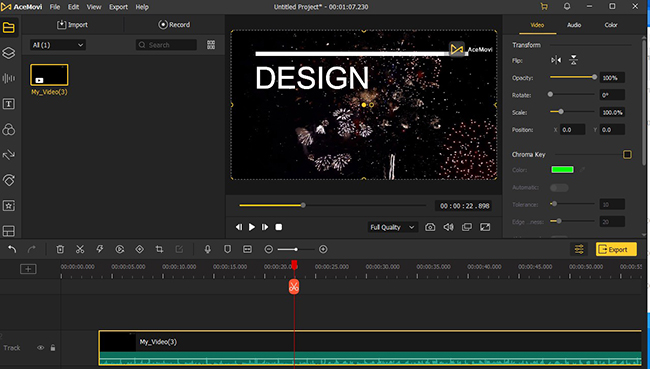Pick the green Chroma Key color swatch
Viewport: 650px width, 369px height.
click(563, 170)
